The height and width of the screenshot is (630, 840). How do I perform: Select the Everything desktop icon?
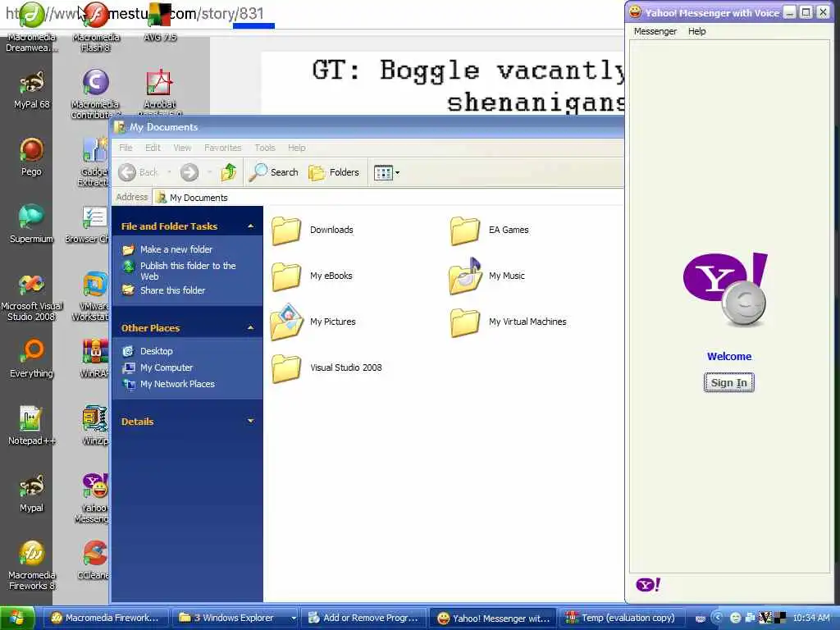pyautogui.click(x=32, y=358)
